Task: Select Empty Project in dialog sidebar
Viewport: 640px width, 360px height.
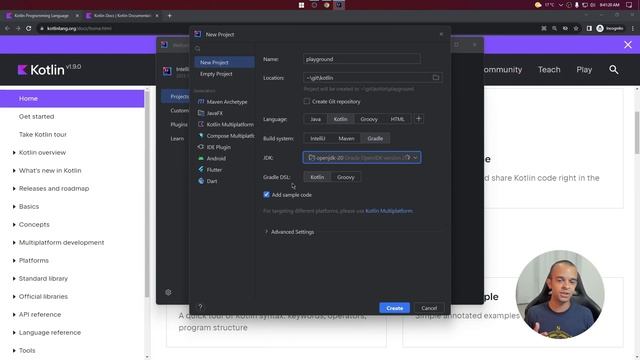Action: click(216, 74)
